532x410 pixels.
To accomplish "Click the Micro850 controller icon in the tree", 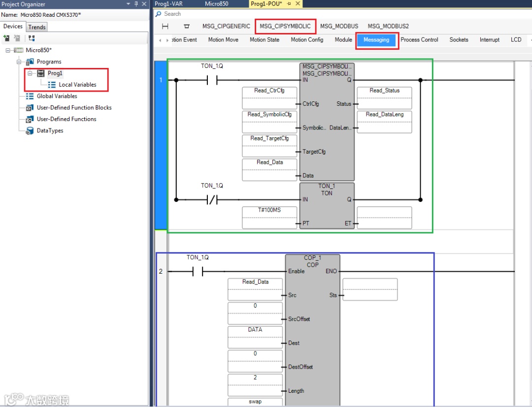I will click(x=18, y=50).
